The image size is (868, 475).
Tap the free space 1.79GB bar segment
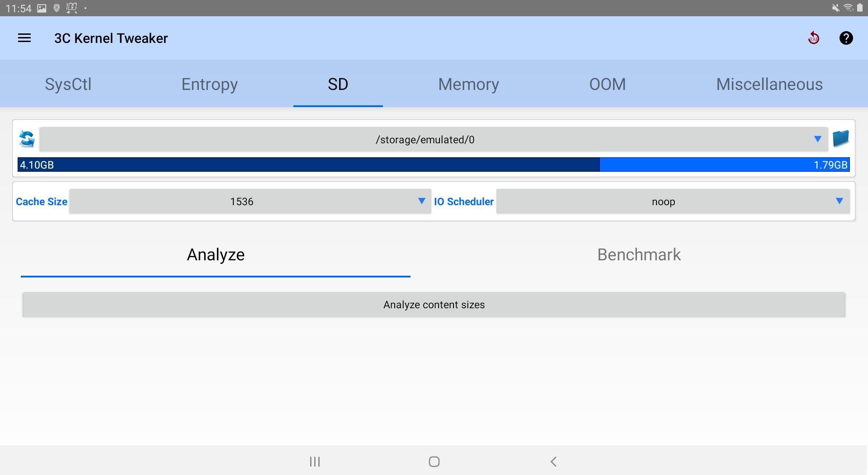pyautogui.click(x=724, y=165)
